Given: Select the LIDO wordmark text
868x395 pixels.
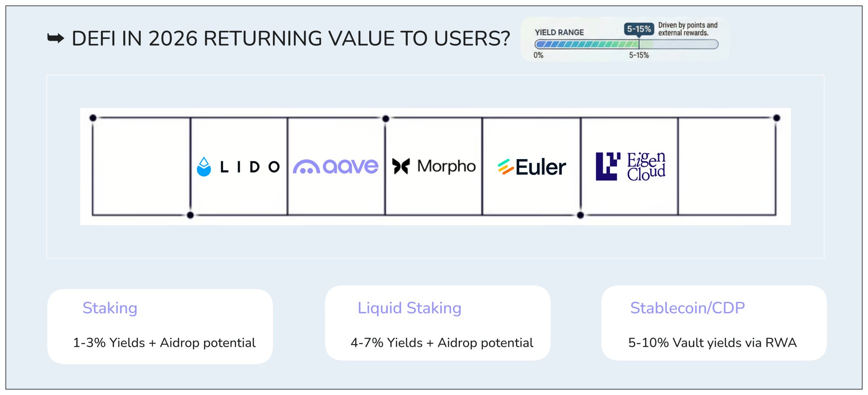Looking at the screenshot, I should (250, 167).
